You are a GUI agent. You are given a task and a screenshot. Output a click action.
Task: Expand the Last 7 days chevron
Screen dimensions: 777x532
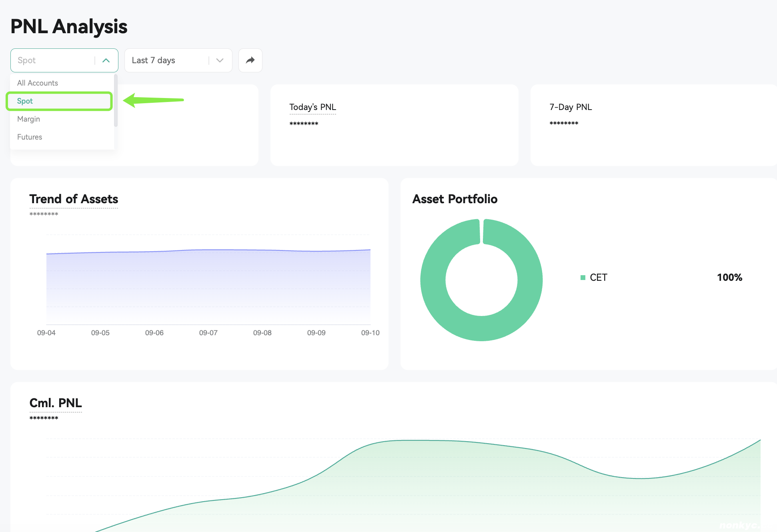220,60
